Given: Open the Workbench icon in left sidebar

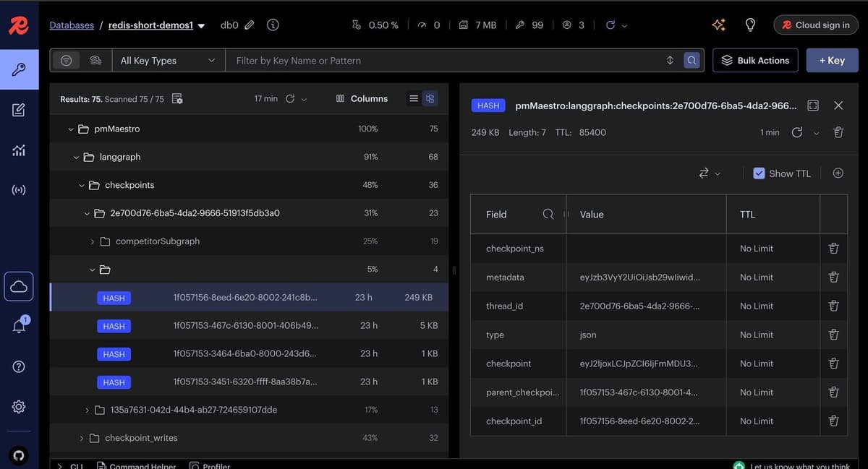Looking at the screenshot, I should tap(19, 110).
